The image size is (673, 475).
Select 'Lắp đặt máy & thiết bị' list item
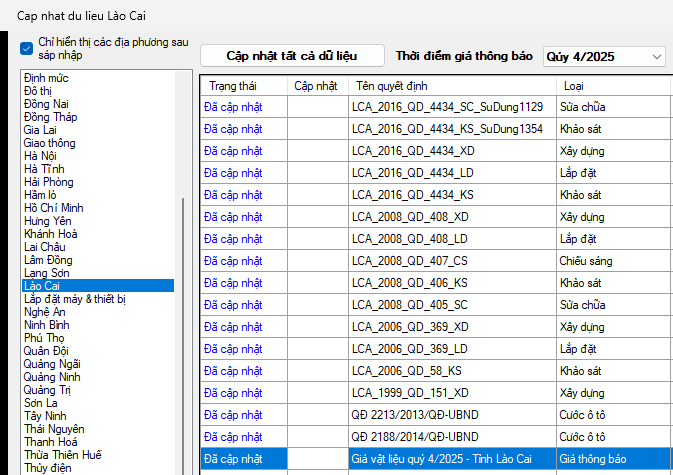point(75,299)
